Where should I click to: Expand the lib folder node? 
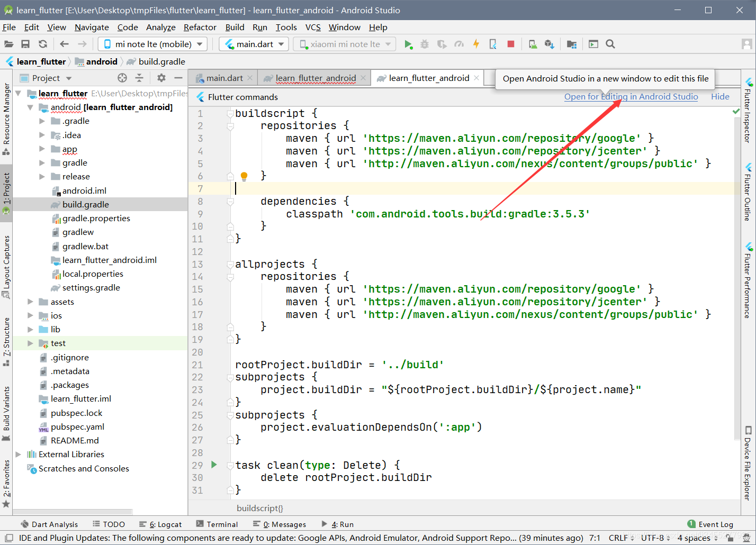pyautogui.click(x=30, y=329)
